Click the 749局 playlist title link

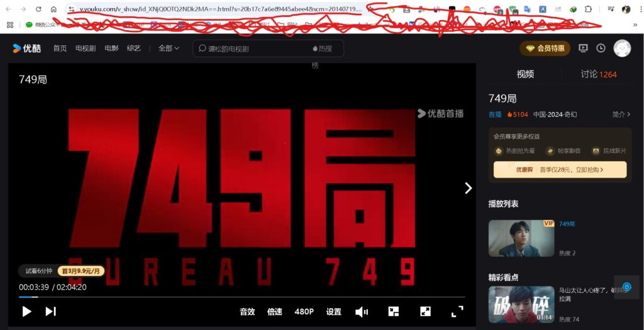coord(567,224)
